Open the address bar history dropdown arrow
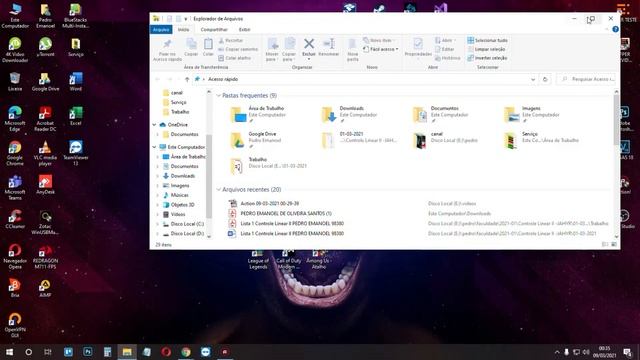The image size is (640, 360). pos(533,79)
